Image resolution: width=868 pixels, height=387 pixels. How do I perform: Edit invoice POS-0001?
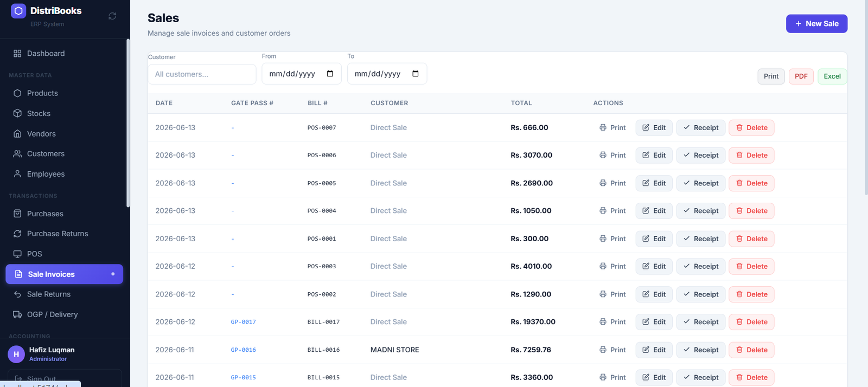coord(654,239)
